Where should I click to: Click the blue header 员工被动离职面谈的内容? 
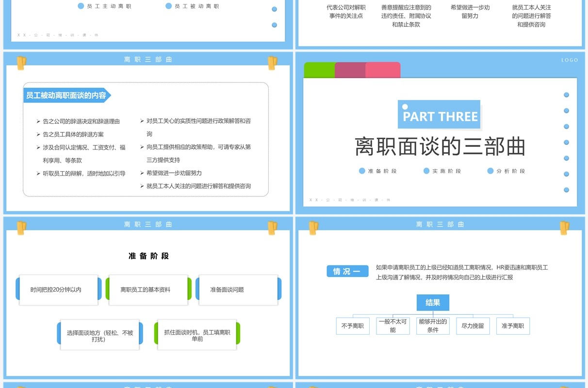click(66, 96)
